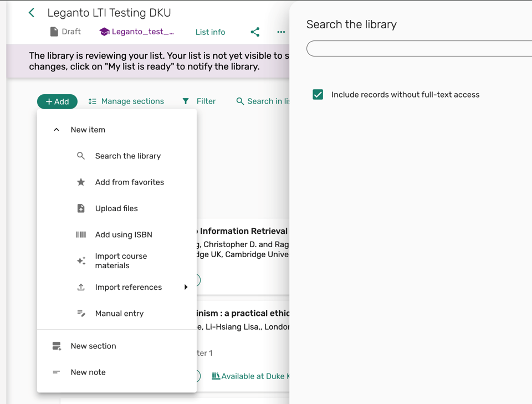Click the star icon for Add from favorites

[81, 182]
